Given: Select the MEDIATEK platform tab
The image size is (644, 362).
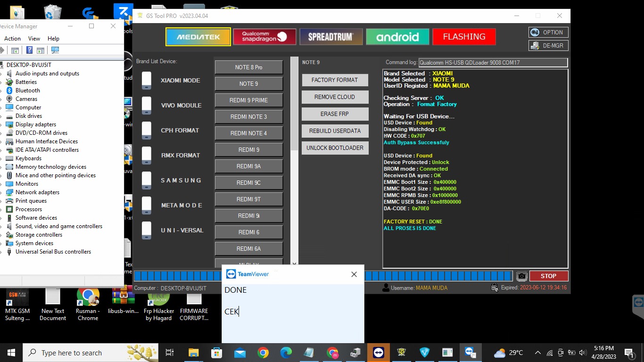Looking at the screenshot, I should [198, 37].
